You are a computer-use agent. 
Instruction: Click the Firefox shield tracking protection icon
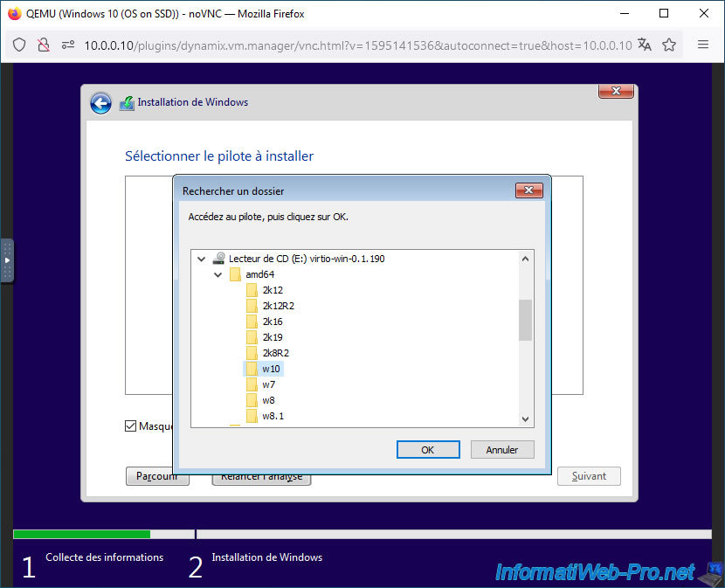pyautogui.click(x=19, y=45)
